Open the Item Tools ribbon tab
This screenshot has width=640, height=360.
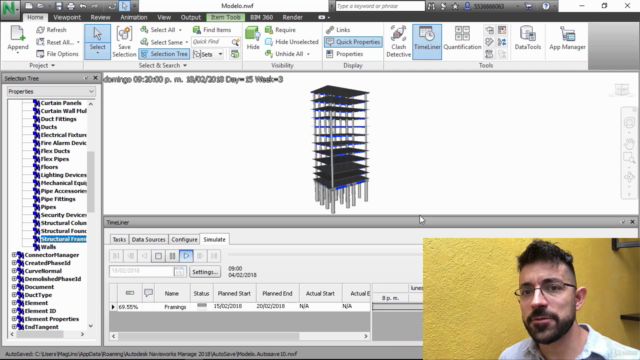[x=226, y=17]
